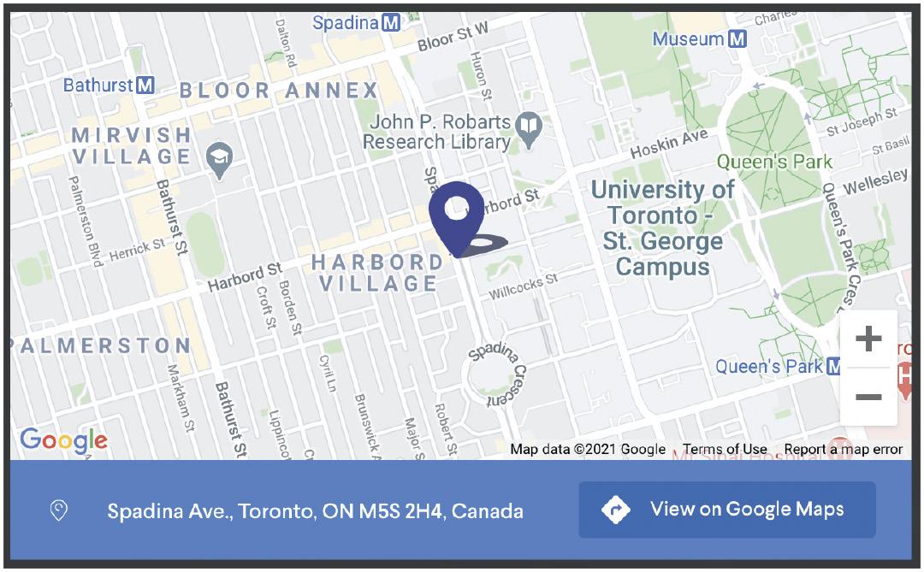
Task: Select the Museum metro station icon
Action: coord(737,38)
